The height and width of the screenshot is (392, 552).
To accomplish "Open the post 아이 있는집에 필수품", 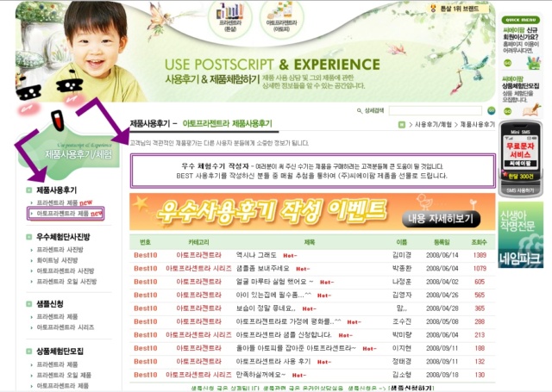I will click(x=273, y=296).
